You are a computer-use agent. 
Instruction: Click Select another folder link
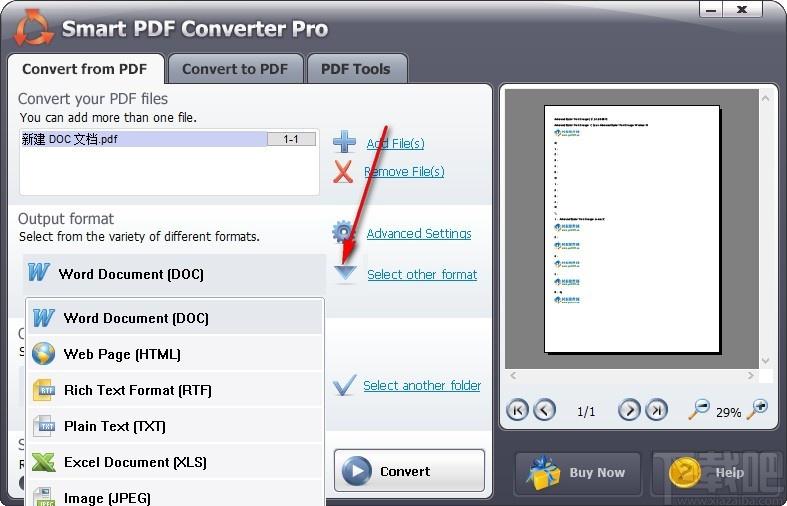[422, 386]
